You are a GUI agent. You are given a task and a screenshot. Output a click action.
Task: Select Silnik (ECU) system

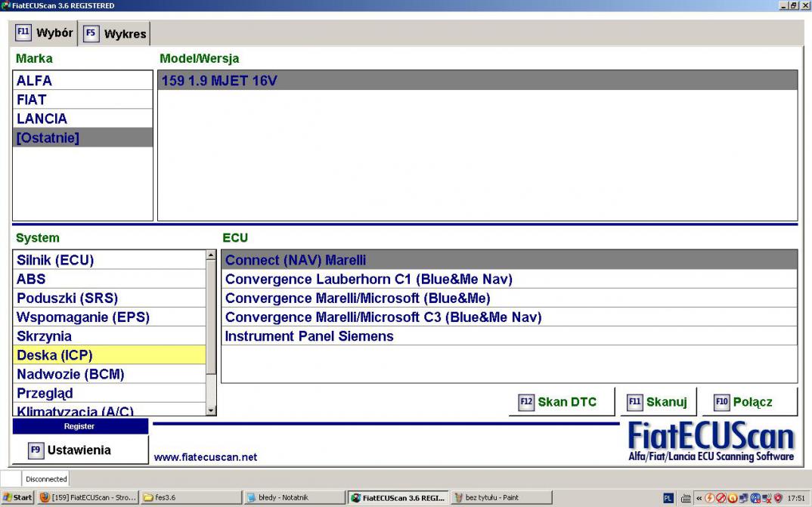coord(110,260)
